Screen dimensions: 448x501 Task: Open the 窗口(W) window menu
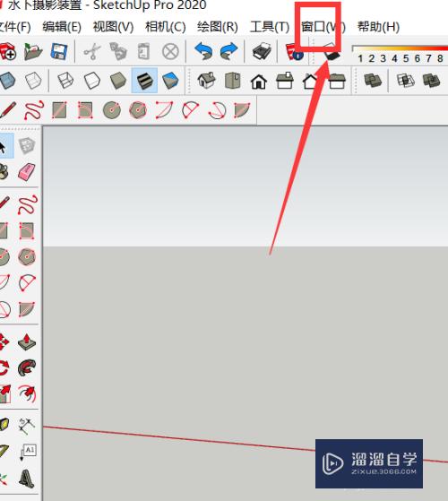[x=323, y=27]
